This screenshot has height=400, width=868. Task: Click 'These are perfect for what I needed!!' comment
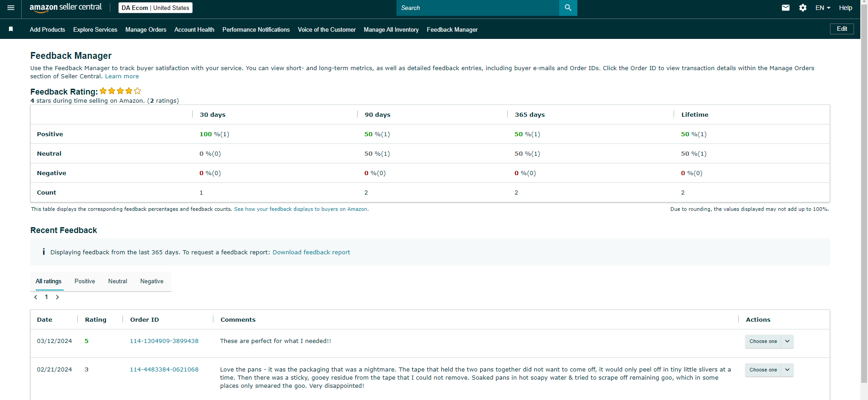click(x=275, y=341)
